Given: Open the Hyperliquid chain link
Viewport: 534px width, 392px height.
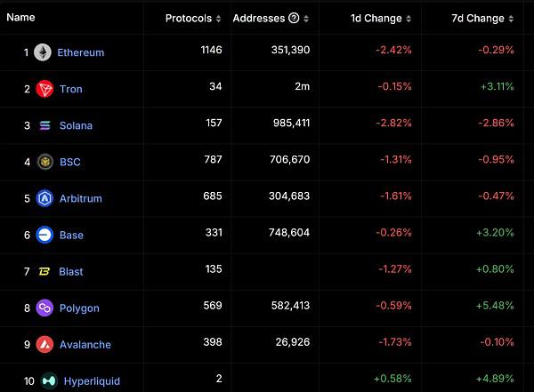Looking at the screenshot, I should tap(92, 380).
